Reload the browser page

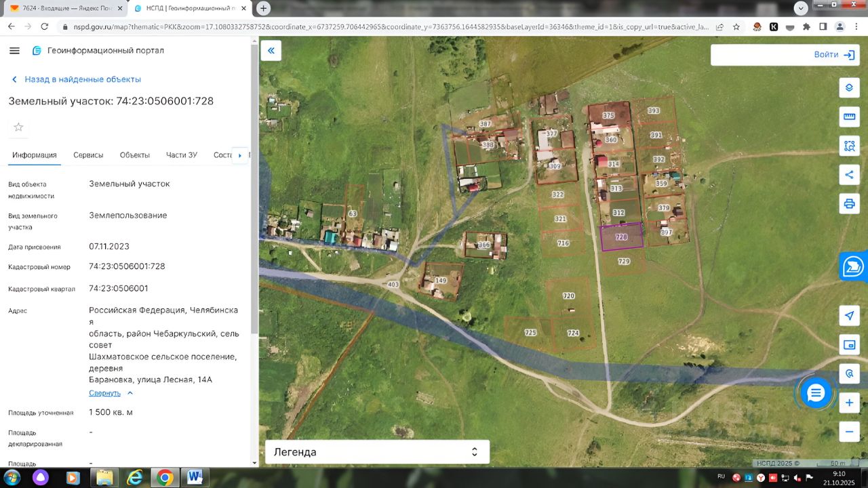pos(45,26)
